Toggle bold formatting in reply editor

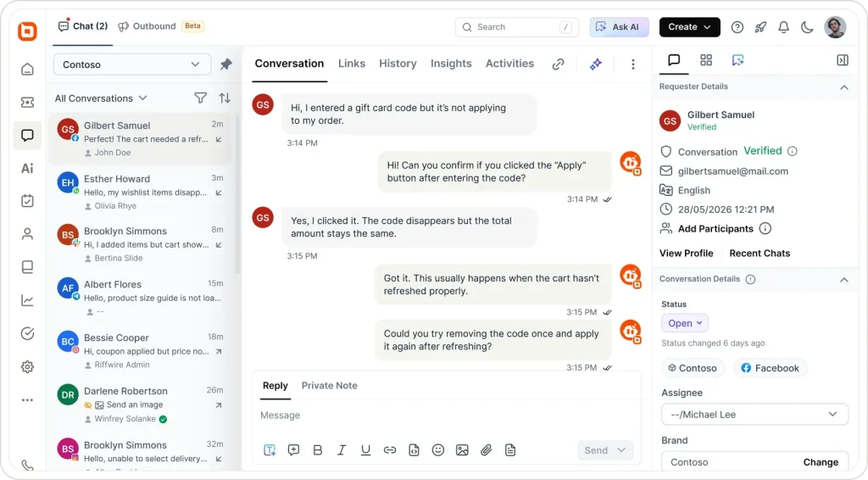(318, 450)
